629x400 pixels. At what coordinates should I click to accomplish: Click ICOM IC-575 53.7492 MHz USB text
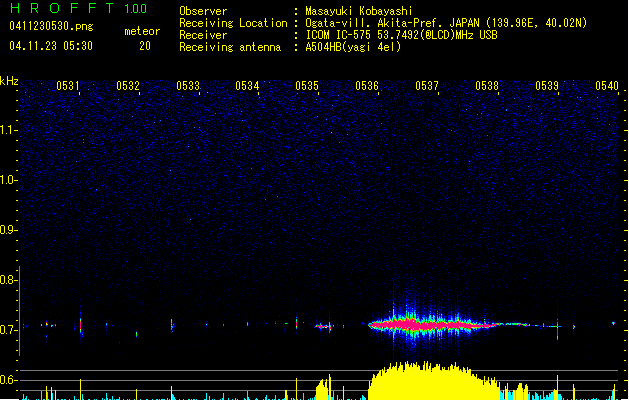coord(402,35)
